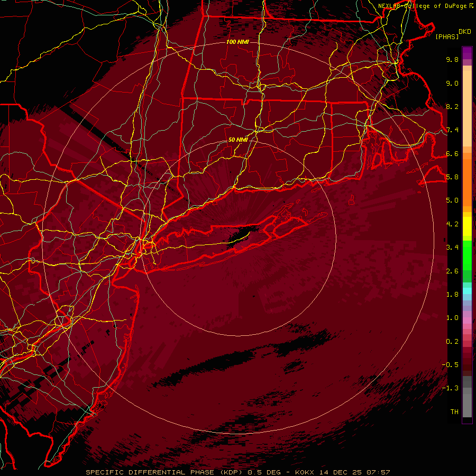Click the yellow band of the colorbar
Viewport: 476px width, 476px height.
tap(467, 226)
